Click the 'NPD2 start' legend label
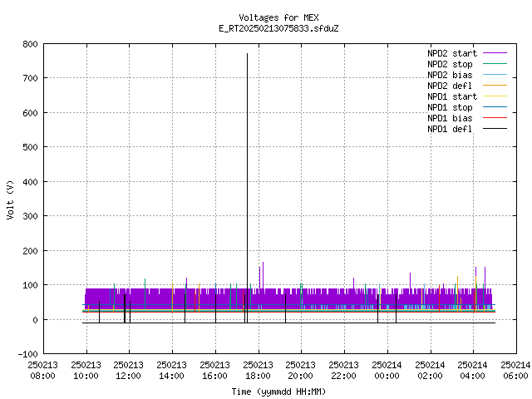This screenshot has height=399, width=532. point(452,53)
